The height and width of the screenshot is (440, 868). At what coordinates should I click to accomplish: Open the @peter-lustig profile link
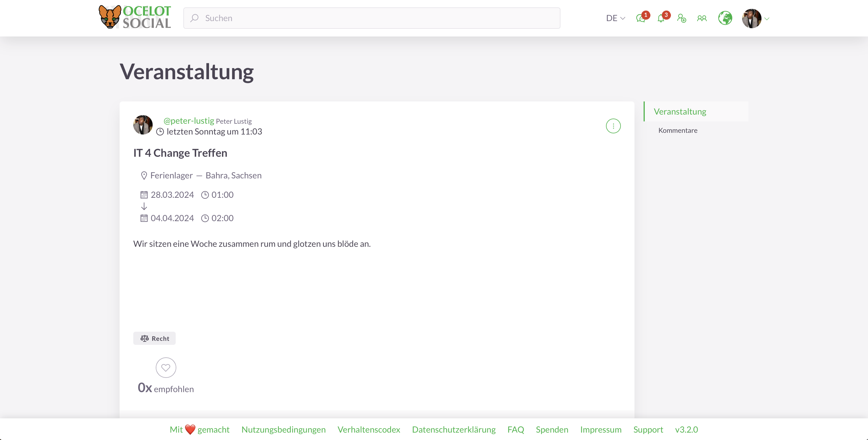(189, 121)
